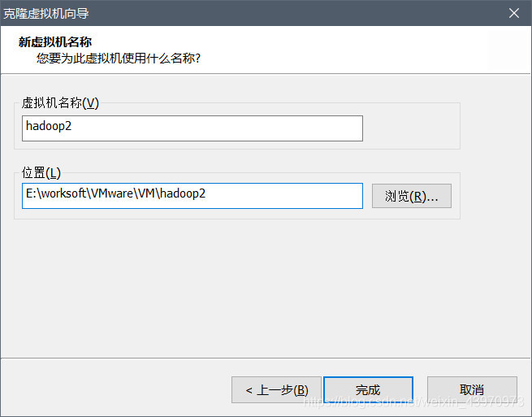Finish cloning with the 完成 button
The image size is (532, 417).
368,390
